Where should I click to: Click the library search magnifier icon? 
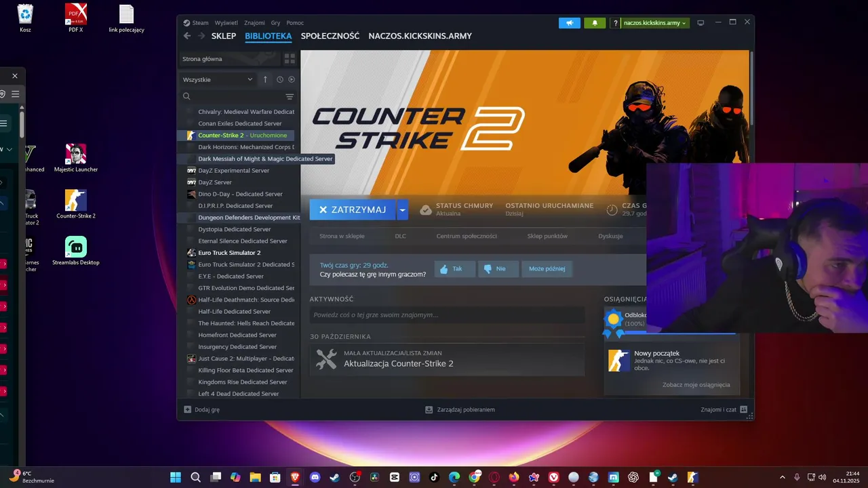pyautogui.click(x=186, y=96)
